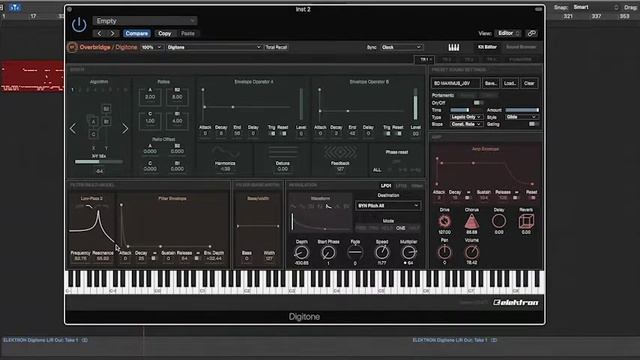Image resolution: width=640 pixels, height=360 pixels.
Task: Click the LFO Fade control
Action: coord(355,253)
